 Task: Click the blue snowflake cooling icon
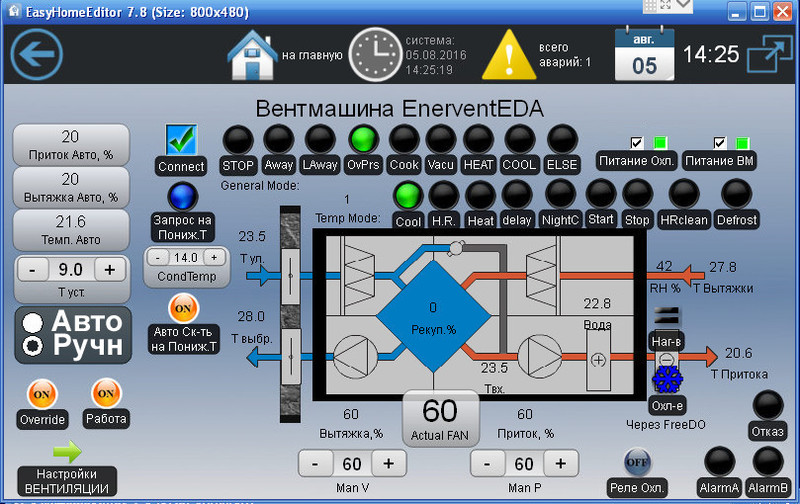point(667,380)
